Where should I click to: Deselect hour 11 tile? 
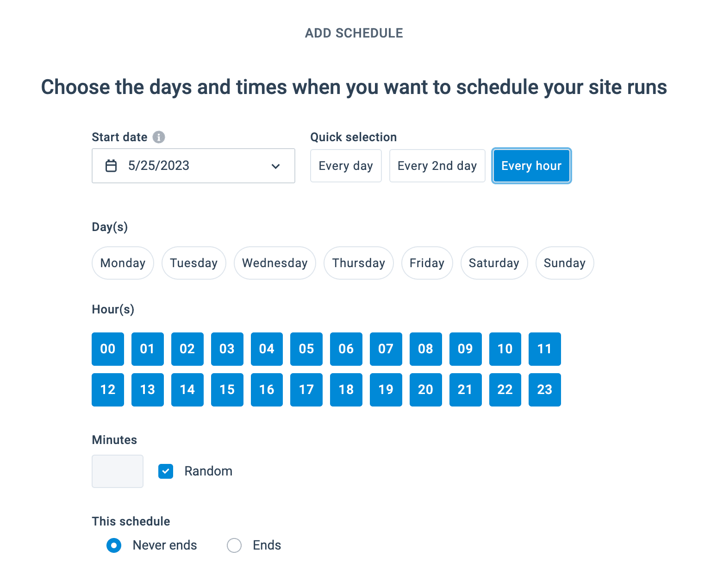[544, 349]
